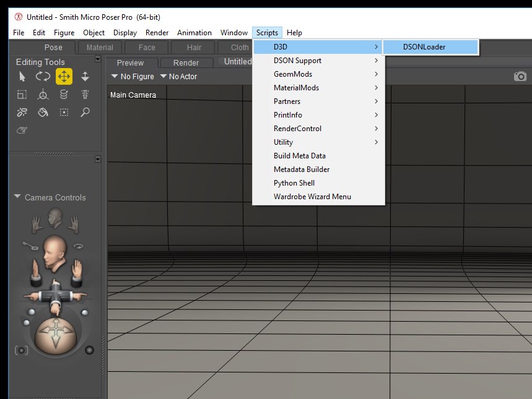Viewport: 532px width, 399px height.
Task: Expand the PrintInfo submenu
Action: click(x=318, y=114)
